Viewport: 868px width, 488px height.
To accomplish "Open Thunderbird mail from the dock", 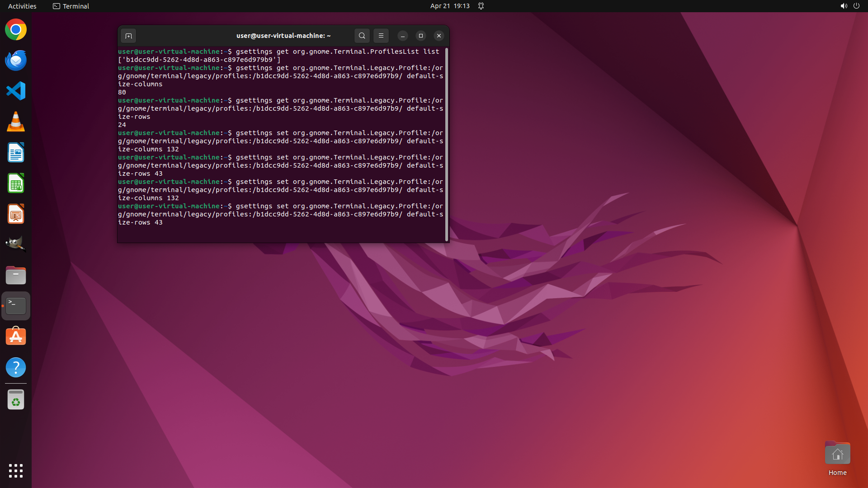I will pos(16,61).
